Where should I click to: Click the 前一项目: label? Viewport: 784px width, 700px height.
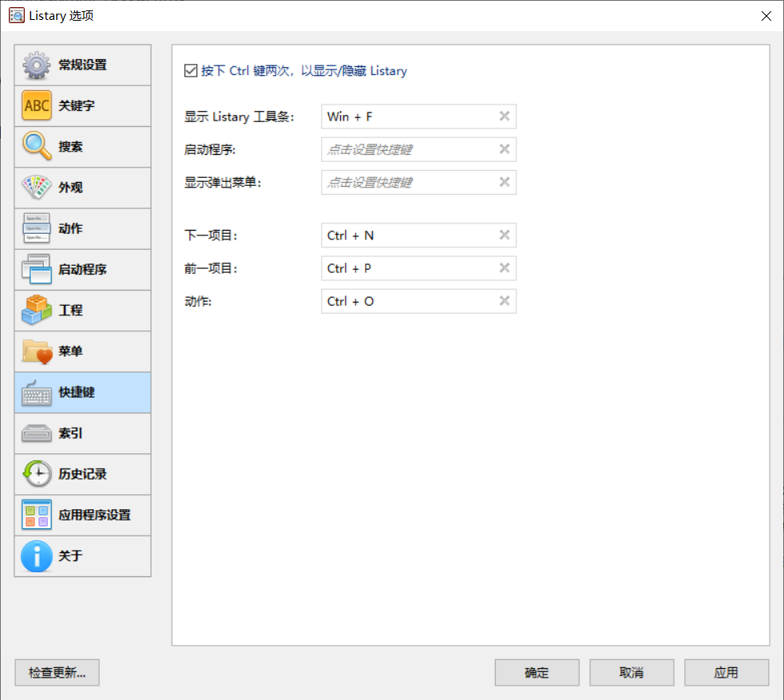211,268
